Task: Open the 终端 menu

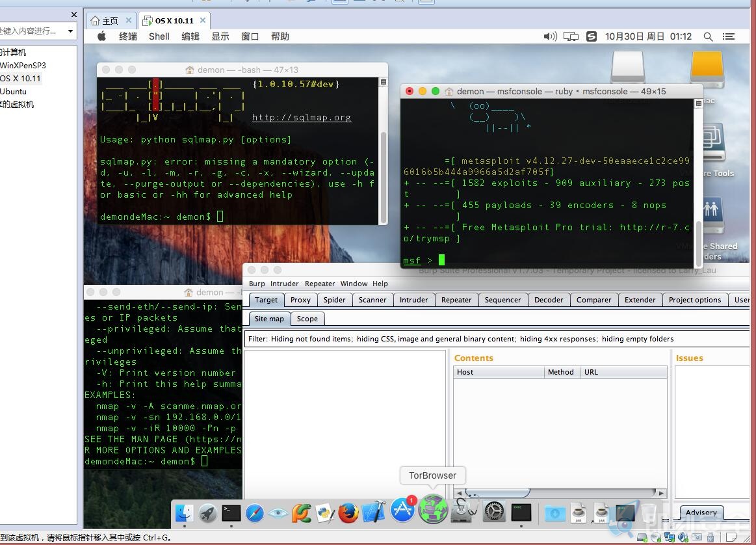Action: click(128, 36)
